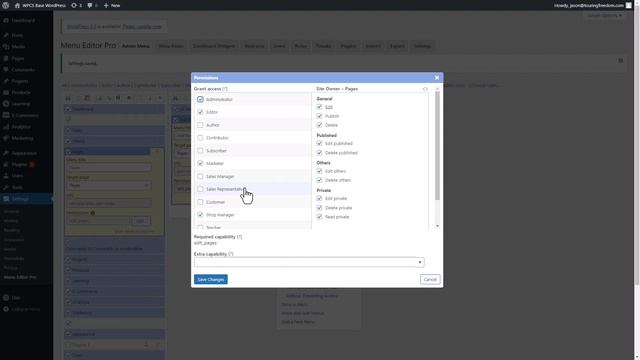
Task: Switch to the Tweaks tab
Action: tap(323, 46)
